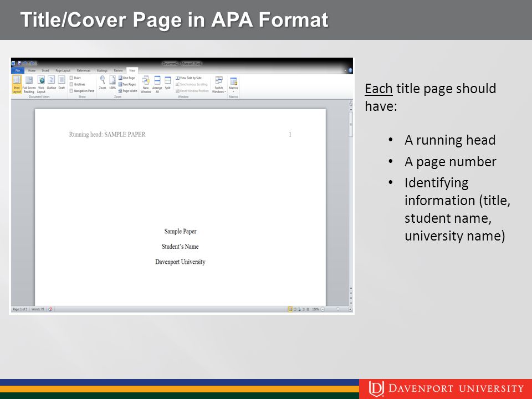The height and width of the screenshot is (399, 532).
Task: Click the Word help question mark icon
Action: pyautogui.click(x=350, y=70)
